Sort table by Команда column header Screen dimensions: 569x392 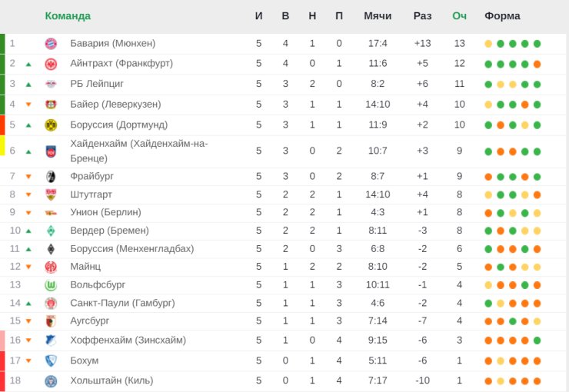click(x=68, y=16)
